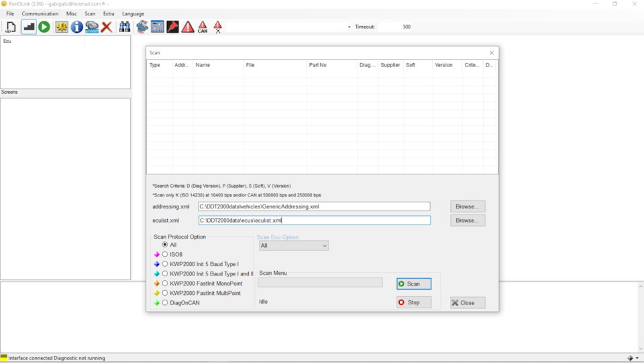Click the red X toolbar icon
Viewport: 644px width, 364px height.
pyautogui.click(x=107, y=27)
